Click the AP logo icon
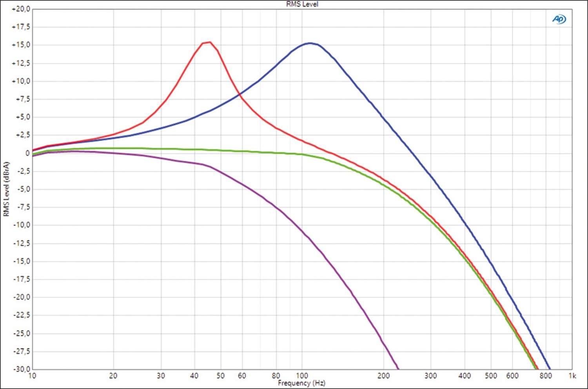 [x=559, y=19]
